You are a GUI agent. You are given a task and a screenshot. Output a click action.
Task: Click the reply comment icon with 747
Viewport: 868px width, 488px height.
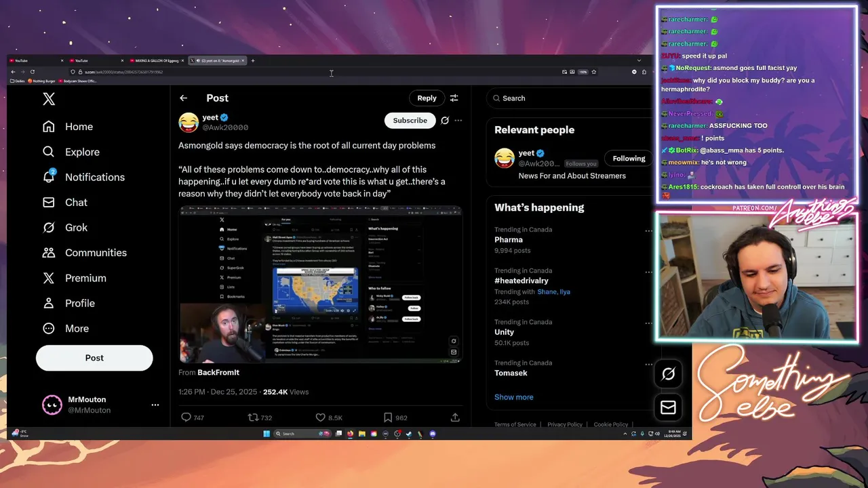(186, 418)
